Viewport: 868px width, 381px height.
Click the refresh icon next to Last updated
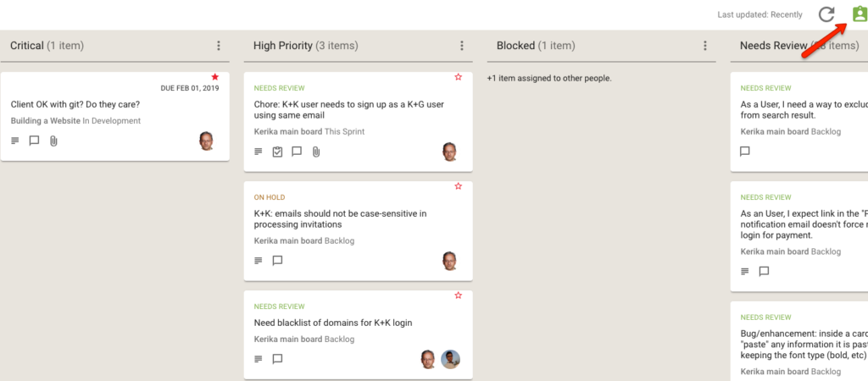coord(826,14)
